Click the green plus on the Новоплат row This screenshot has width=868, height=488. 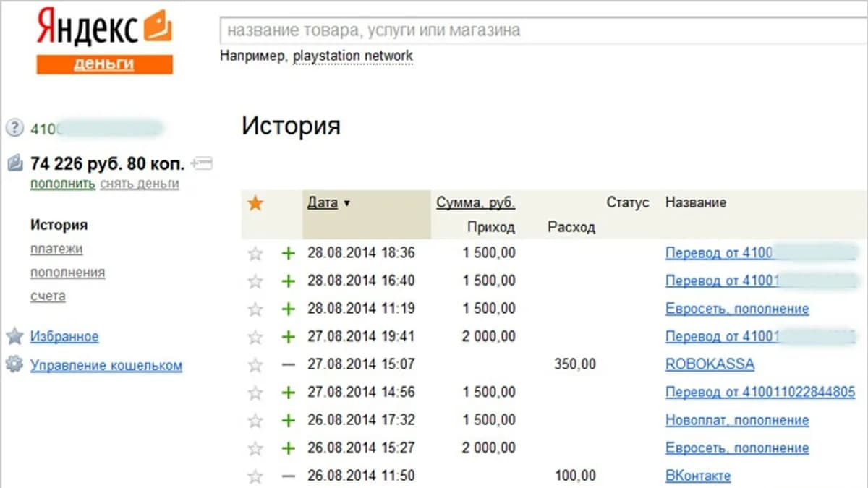click(x=289, y=421)
